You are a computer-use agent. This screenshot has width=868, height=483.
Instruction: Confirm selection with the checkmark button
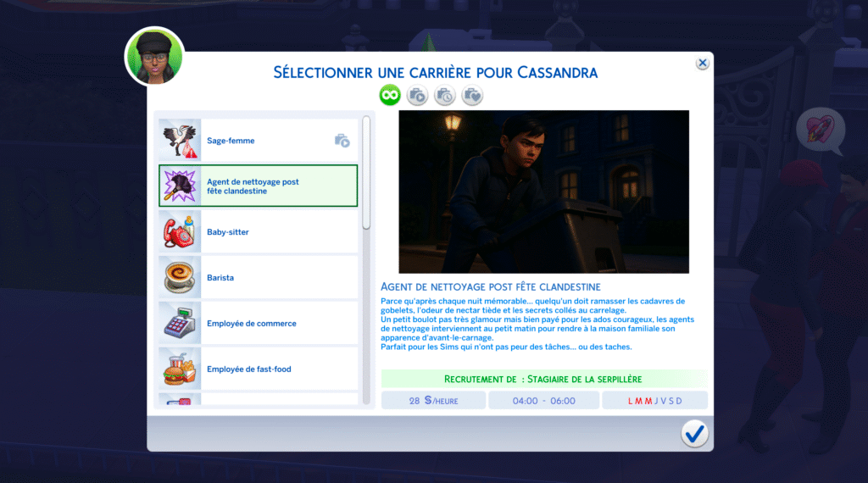(694, 434)
